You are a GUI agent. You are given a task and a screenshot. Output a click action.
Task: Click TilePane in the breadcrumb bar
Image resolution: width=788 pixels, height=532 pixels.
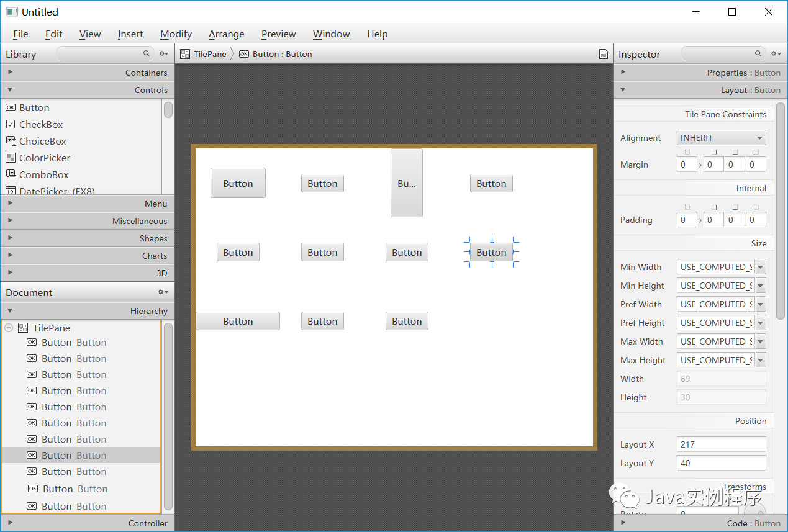[210, 54]
